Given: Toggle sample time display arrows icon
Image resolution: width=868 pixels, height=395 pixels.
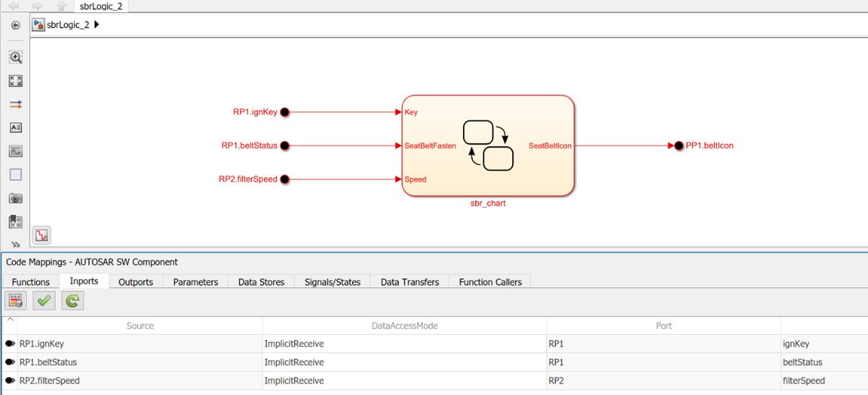Looking at the screenshot, I should coord(15,104).
